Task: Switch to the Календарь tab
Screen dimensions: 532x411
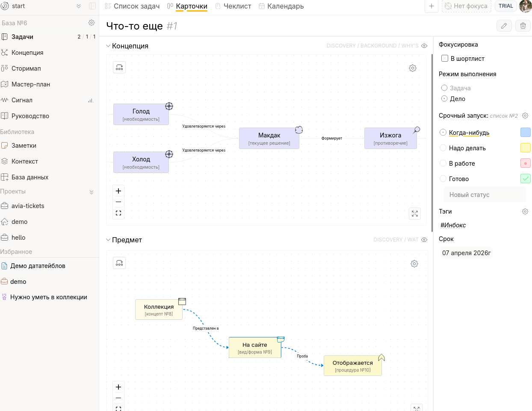Action: pos(281,6)
